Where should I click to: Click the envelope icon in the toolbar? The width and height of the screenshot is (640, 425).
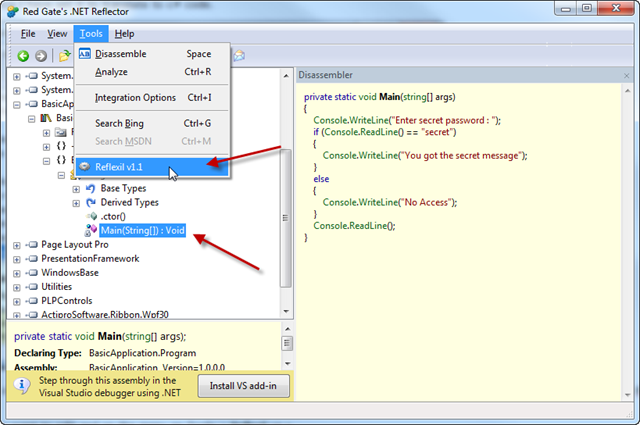click(x=240, y=55)
